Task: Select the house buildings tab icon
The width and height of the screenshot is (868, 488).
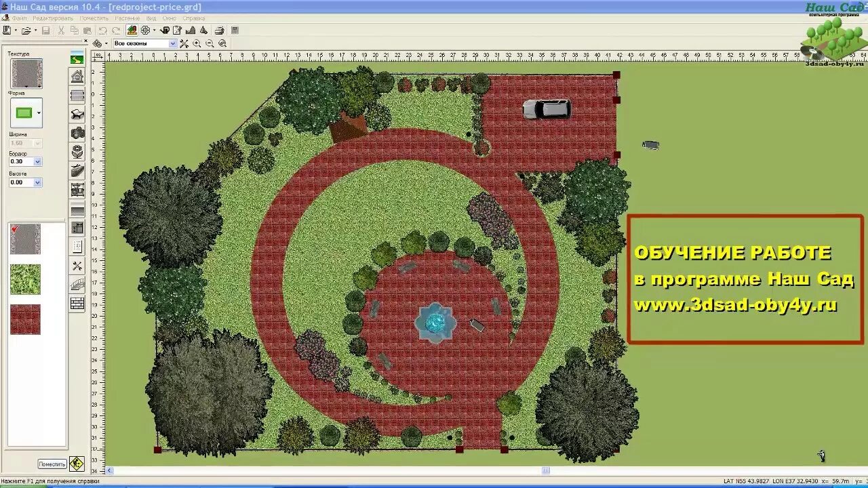Action: pos(77,76)
